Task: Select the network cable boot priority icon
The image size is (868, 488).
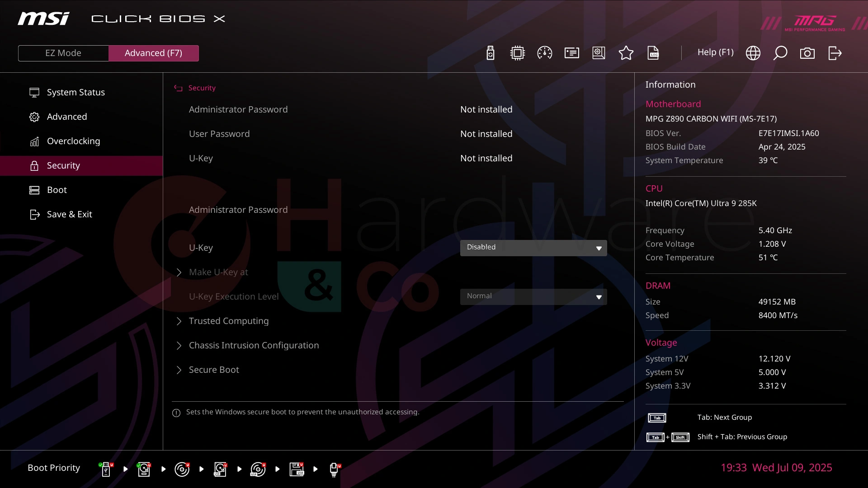Action: point(335,469)
